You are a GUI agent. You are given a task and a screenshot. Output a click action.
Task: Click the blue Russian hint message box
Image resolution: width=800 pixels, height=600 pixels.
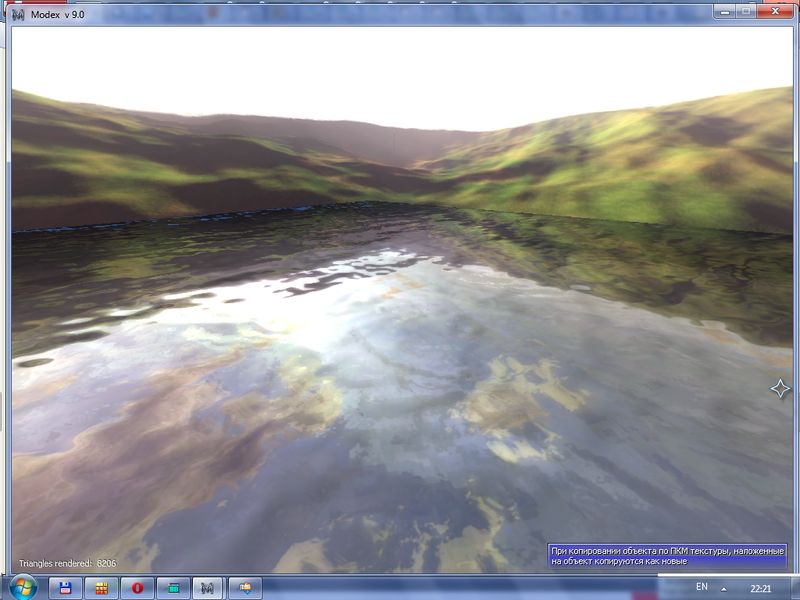click(667, 556)
